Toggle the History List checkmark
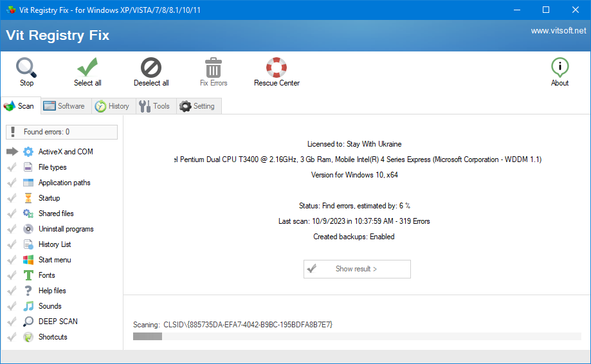Viewport: 591px width, 364px height. tap(12, 244)
